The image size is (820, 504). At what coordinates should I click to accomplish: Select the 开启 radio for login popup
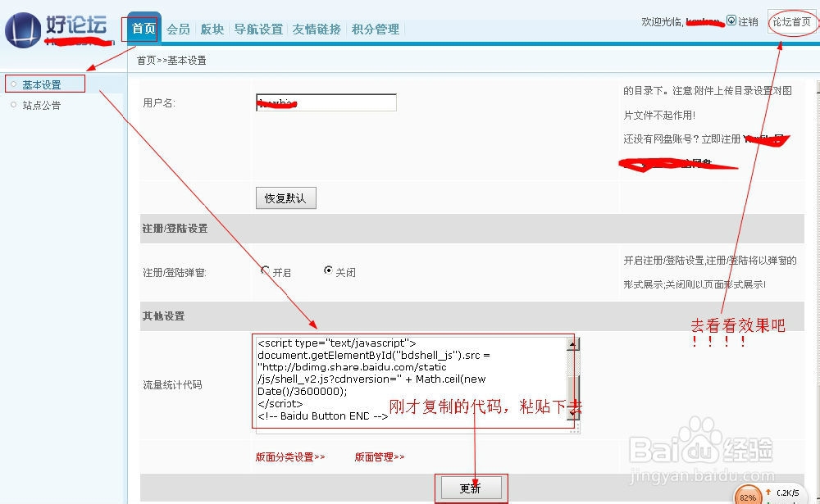pyautogui.click(x=266, y=271)
